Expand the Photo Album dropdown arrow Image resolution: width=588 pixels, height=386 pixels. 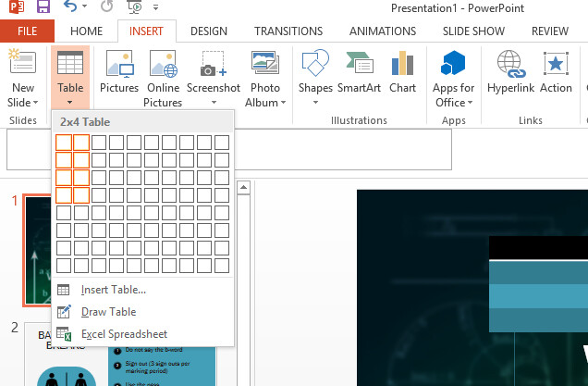click(x=283, y=103)
